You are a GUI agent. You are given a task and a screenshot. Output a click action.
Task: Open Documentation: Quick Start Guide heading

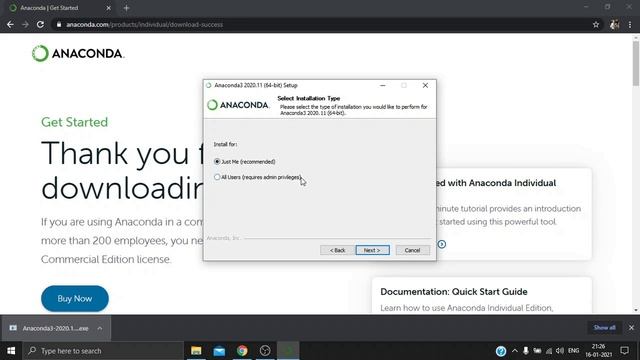coord(454,292)
